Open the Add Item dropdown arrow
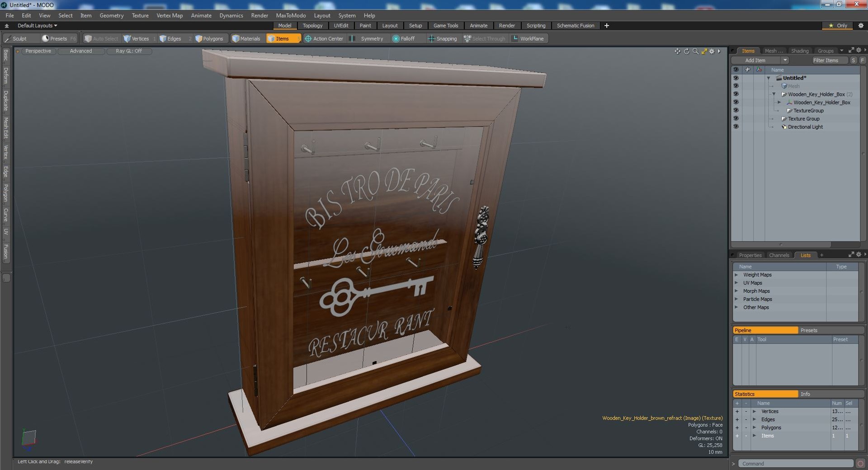Image resolution: width=868 pixels, height=470 pixels. tap(785, 60)
